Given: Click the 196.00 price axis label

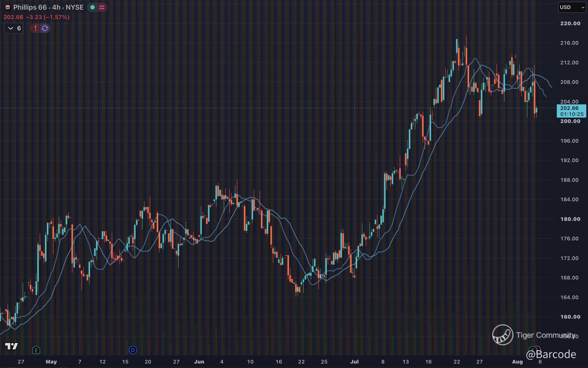Looking at the screenshot, I should coord(569,141).
